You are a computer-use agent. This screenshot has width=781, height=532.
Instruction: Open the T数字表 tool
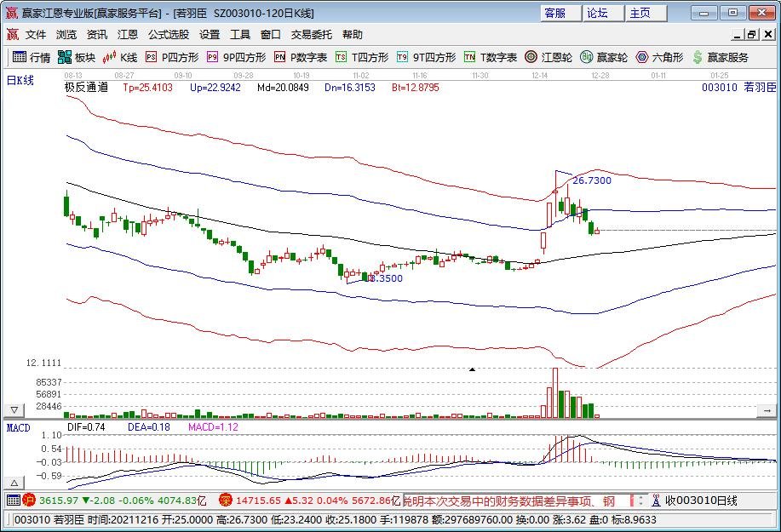pos(490,57)
